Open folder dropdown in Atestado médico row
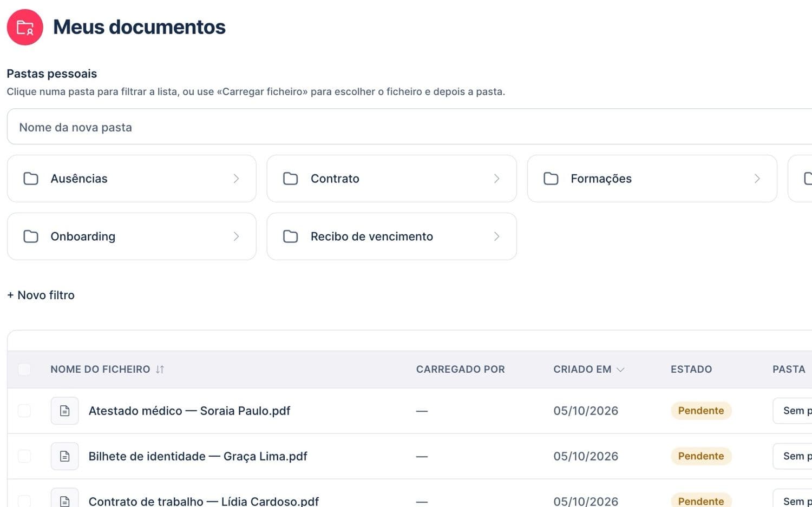812x507 pixels. pos(793,411)
